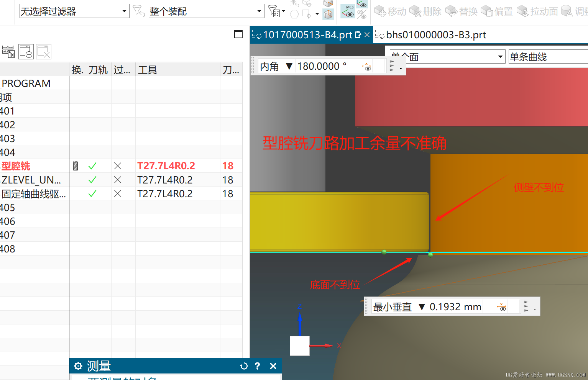Open the 无选择过滤器 selection filter dropdown
The image size is (588, 380).
coord(74,11)
